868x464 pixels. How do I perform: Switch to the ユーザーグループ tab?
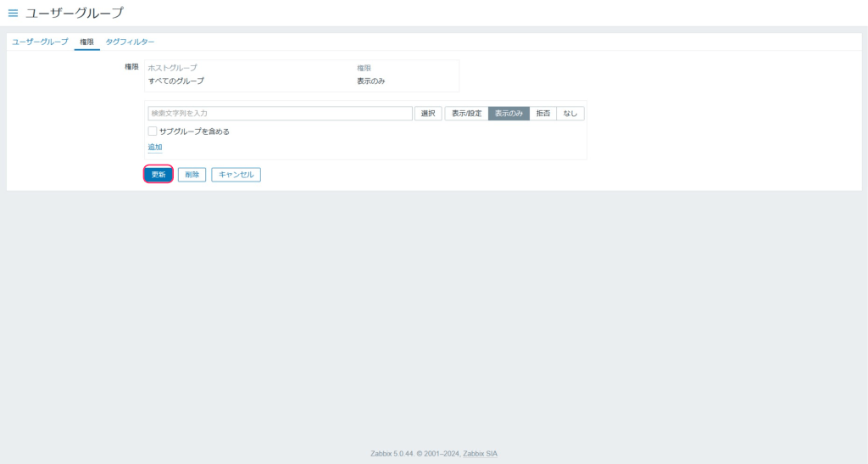[x=40, y=42]
